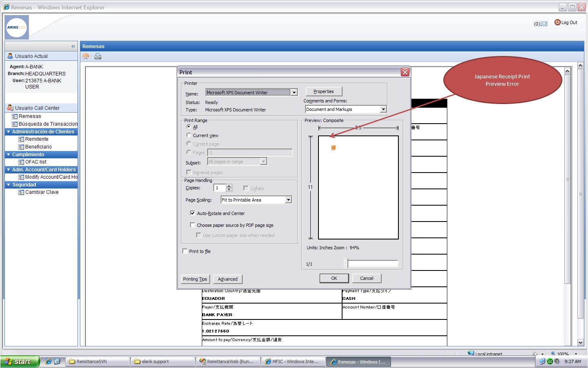Collapse the Cumplimiento section
This screenshot has height=368, width=588.
point(8,155)
